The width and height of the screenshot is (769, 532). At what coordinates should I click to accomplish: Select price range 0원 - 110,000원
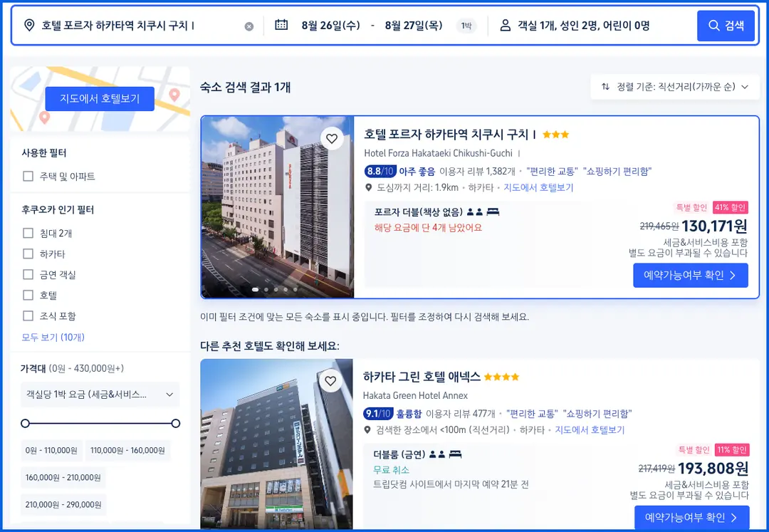point(51,450)
